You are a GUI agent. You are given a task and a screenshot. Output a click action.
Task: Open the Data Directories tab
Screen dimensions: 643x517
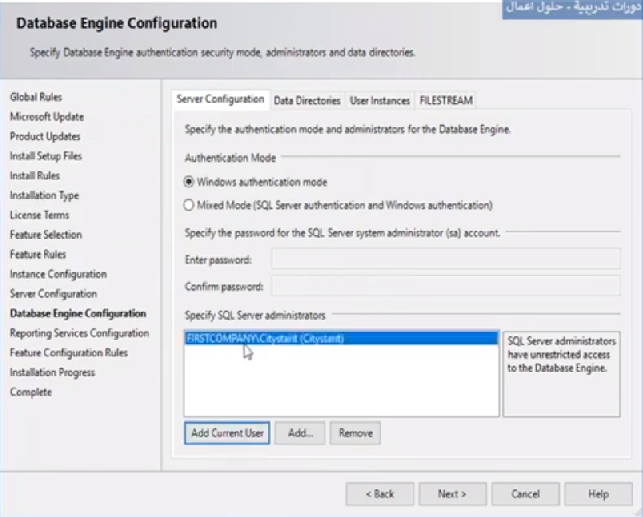point(307,100)
